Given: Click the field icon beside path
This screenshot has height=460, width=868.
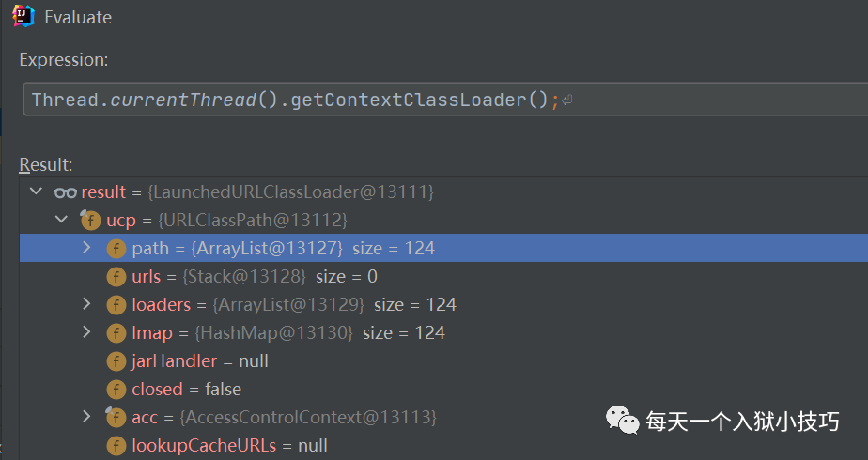Looking at the screenshot, I should [x=116, y=249].
